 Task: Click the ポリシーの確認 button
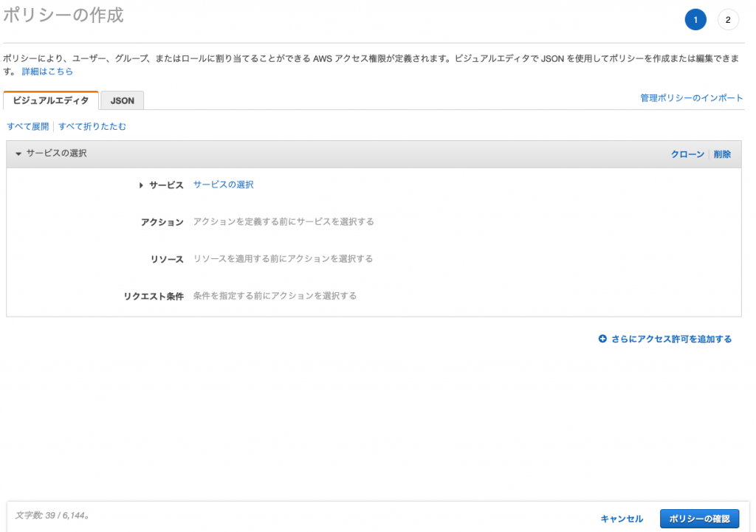coord(698,519)
